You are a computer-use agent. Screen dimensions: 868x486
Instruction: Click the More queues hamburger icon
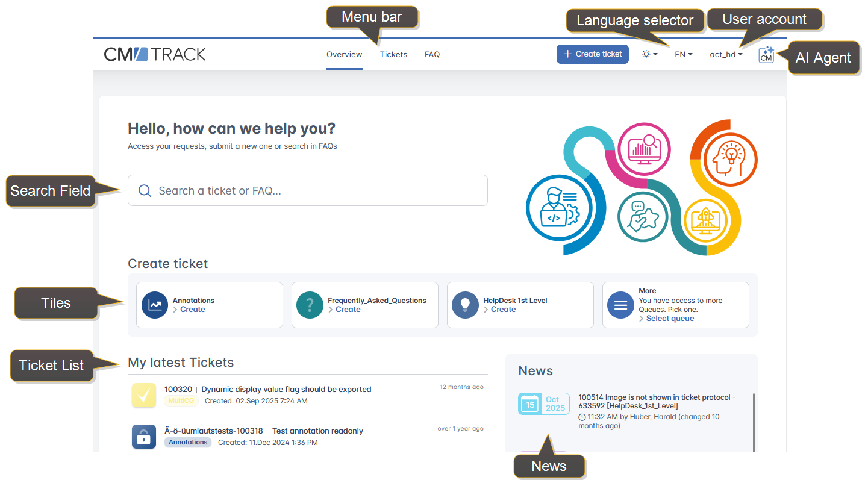620,305
